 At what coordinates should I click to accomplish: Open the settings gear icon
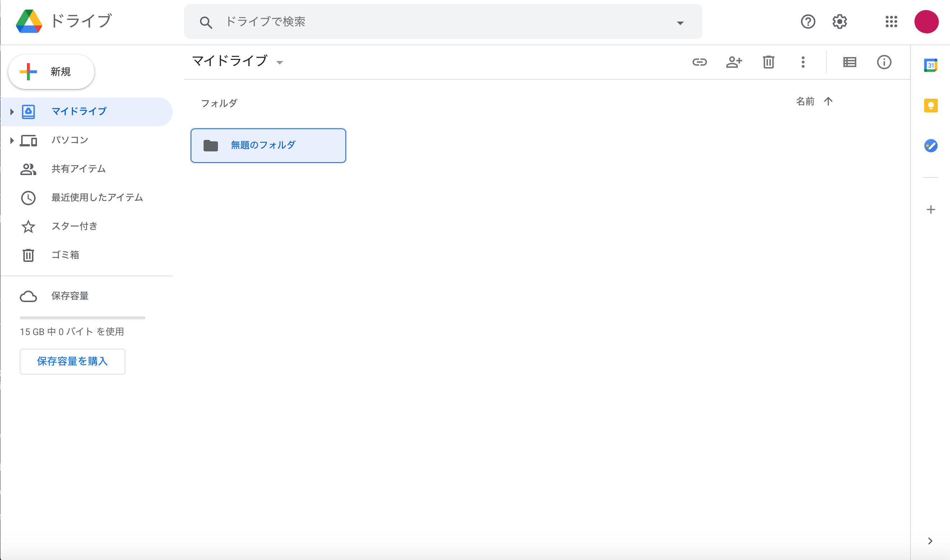coord(840,22)
